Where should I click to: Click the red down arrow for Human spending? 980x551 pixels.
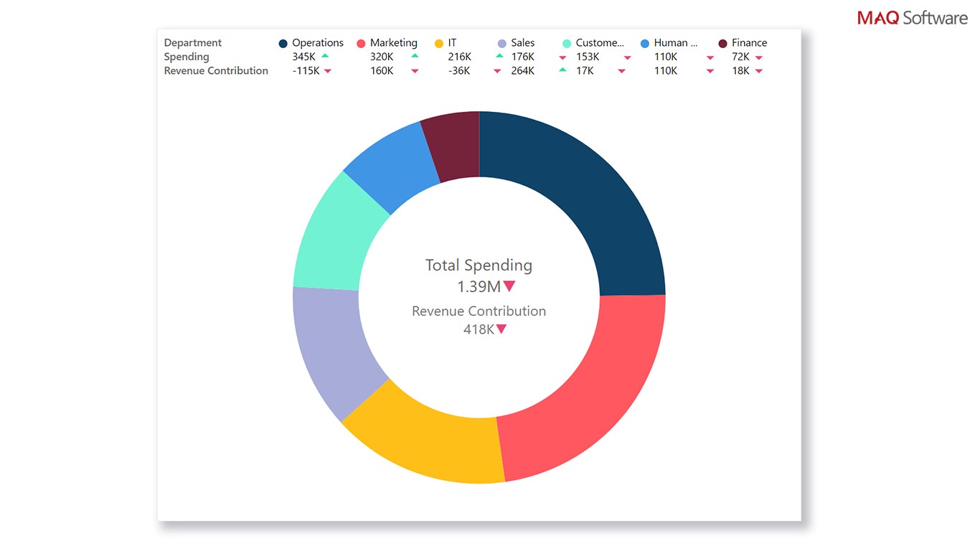pyautogui.click(x=710, y=57)
